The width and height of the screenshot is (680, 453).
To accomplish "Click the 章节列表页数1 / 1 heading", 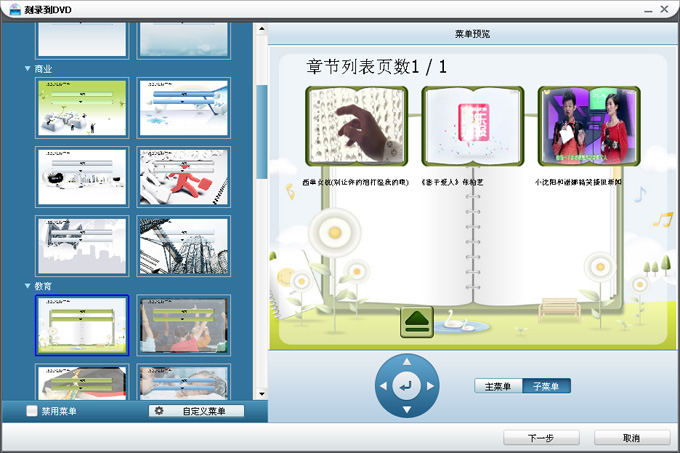I will click(x=376, y=67).
